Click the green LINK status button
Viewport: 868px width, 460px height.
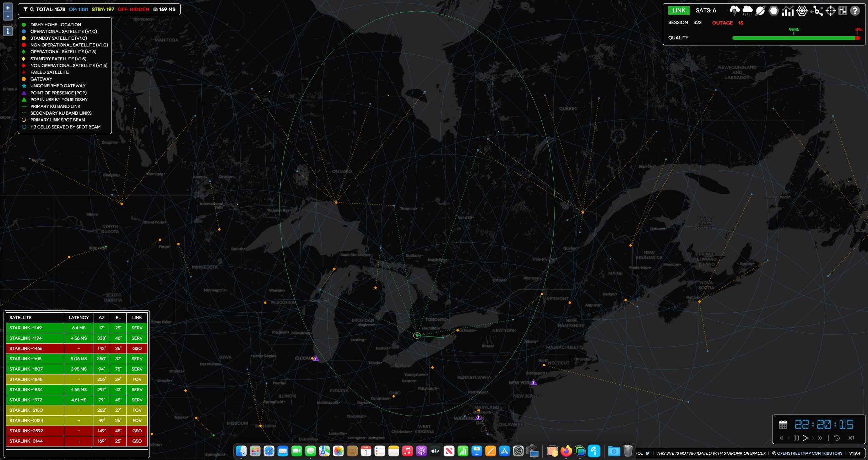point(679,10)
